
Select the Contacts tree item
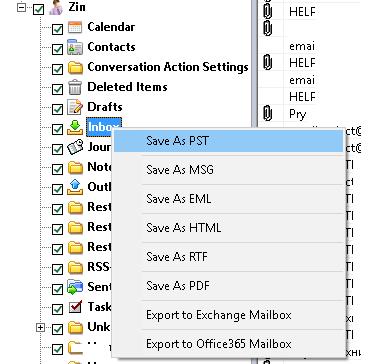click(x=111, y=47)
